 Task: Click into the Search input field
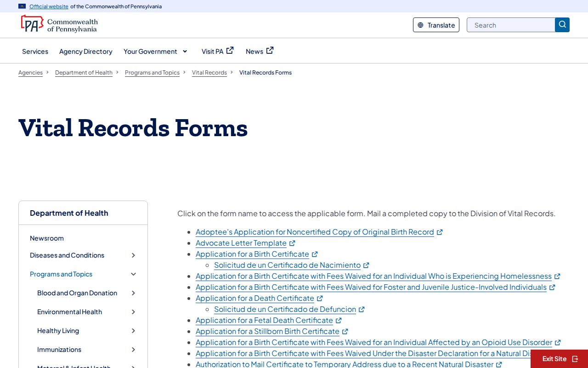tap(511, 25)
